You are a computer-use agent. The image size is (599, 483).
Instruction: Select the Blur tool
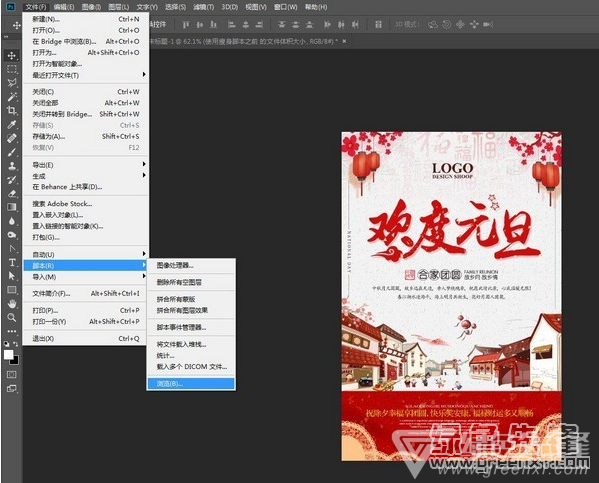pyautogui.click(x=12, y=221)
